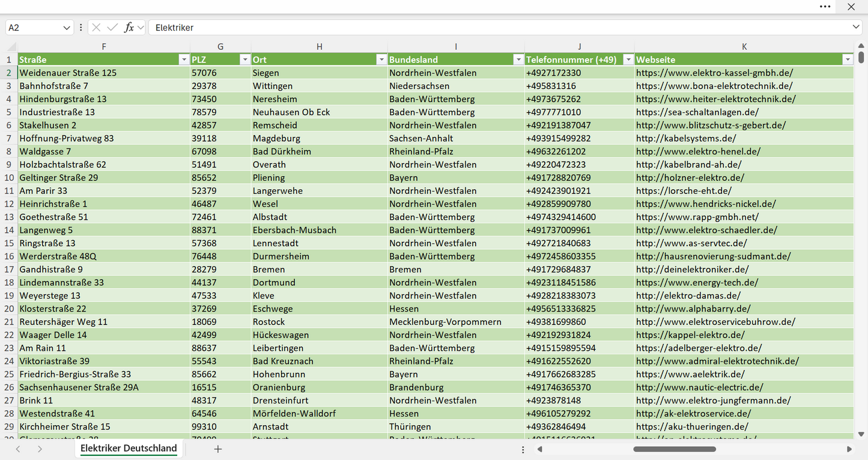Cancel the formula entry with X icon
Screen dimensions: 868x460
(96, 28)
